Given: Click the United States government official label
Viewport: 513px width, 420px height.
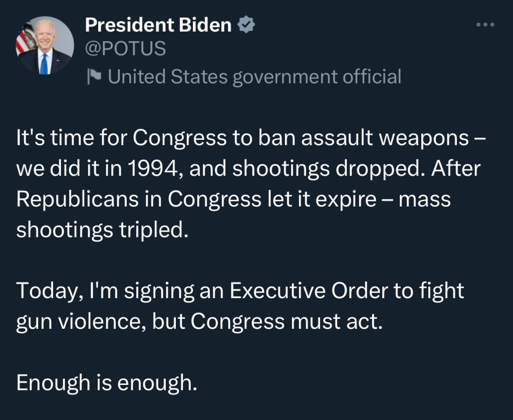Looking at the screenshot, I should pos(254,77).
